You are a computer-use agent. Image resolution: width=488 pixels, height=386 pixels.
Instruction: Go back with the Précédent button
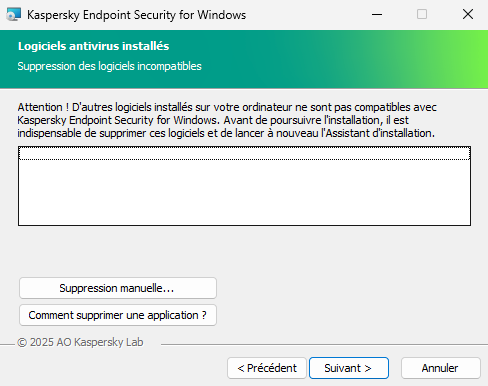click(x=267, y=368)
